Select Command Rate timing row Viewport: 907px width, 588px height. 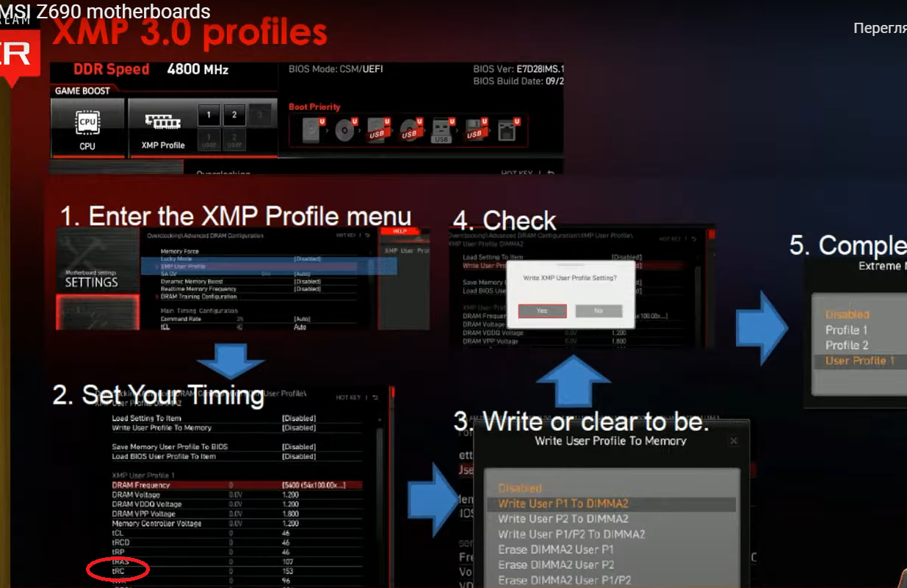(x=260, y=319)
